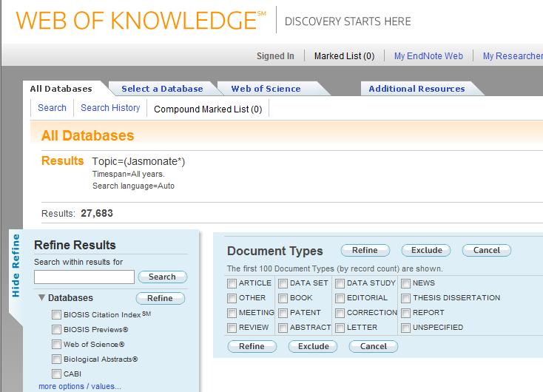Tick the UNSPECIFIED checkbox

(x=405, y=328)
